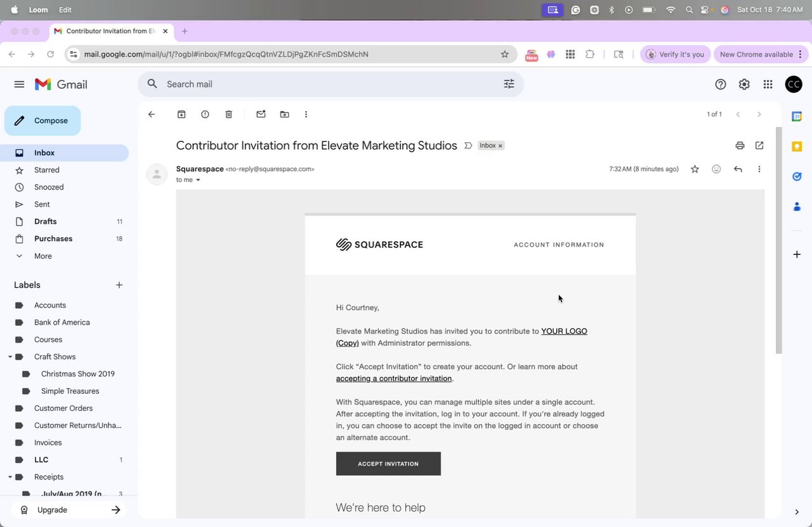Click the Search mail field
This screenshot has height=527, width=812.
330,84
